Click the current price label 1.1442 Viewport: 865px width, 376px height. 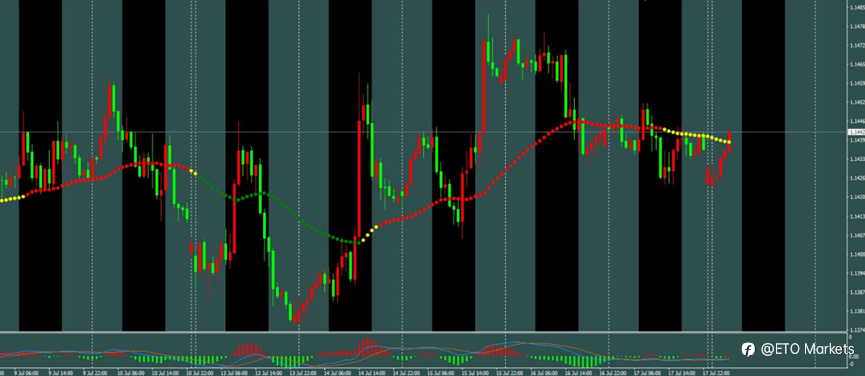[x=857, y=132]
